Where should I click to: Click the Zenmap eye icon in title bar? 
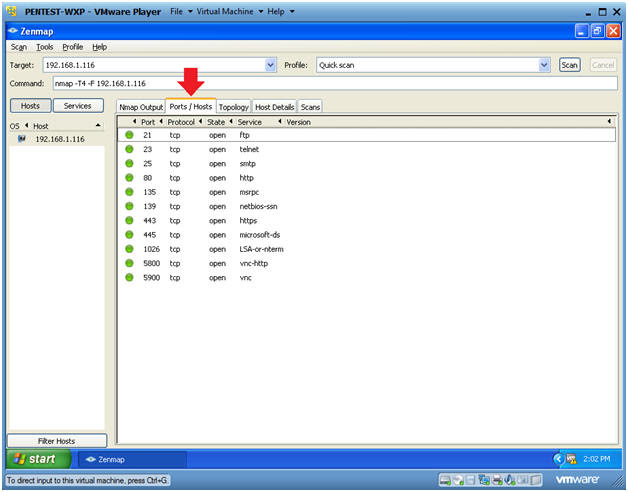coord(13,31)
